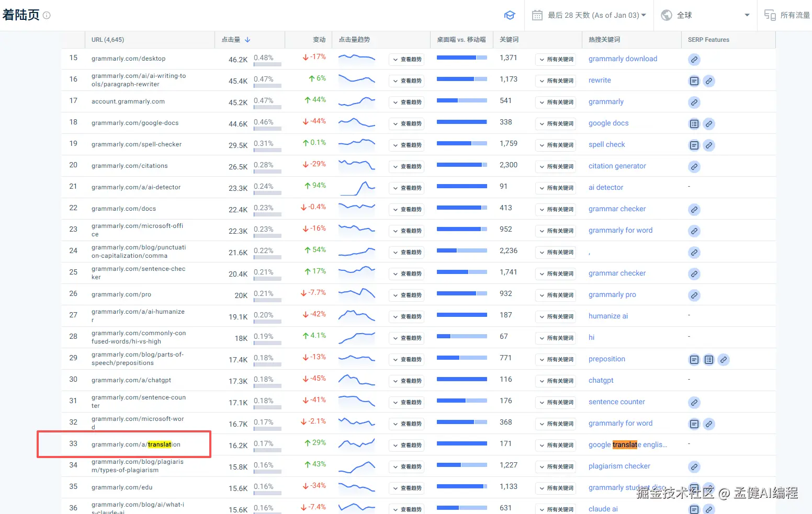The height and width of the screenshot is (514, 812).
Task: Open the humanize ai keyword link
Action: tap(608, 316)
